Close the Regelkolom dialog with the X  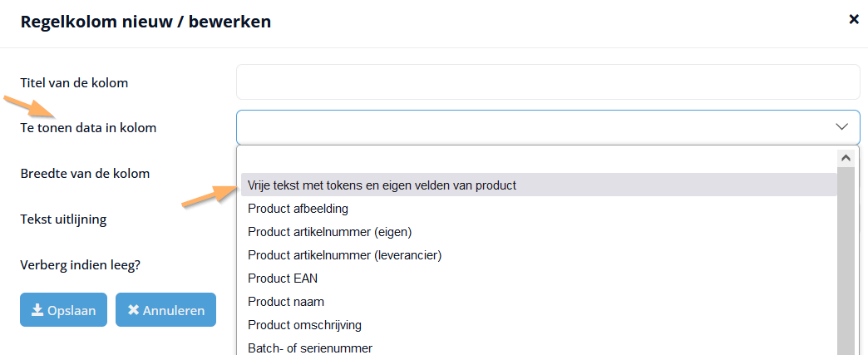pos(854,19)
